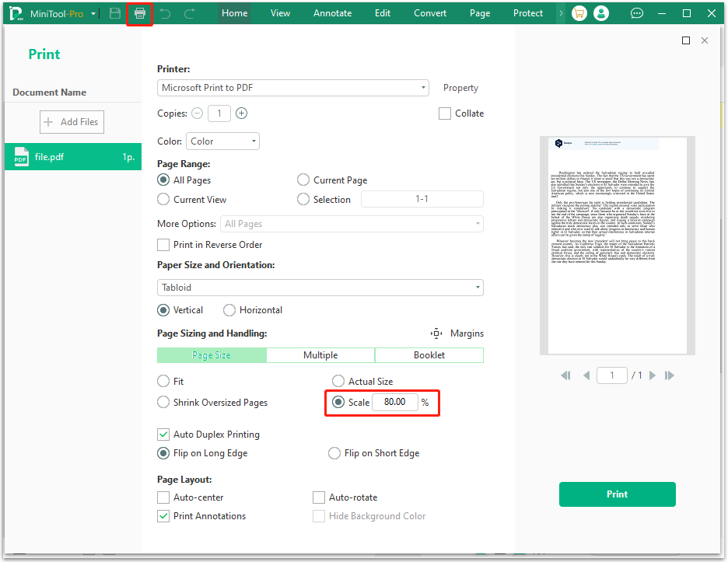Click the Undo arrow icon
728x562 pixels.
[x=165, y=13]
